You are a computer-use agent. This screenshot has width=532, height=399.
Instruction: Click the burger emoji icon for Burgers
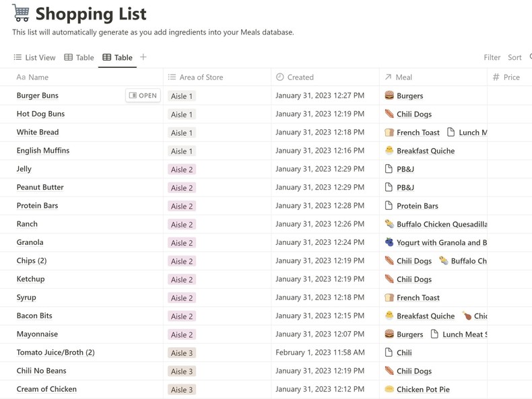389,96
